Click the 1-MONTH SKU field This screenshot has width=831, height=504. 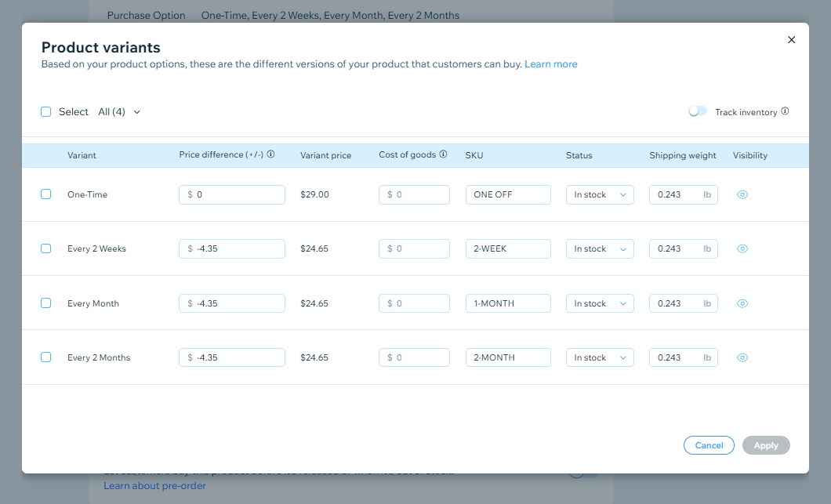click(508, 303)
